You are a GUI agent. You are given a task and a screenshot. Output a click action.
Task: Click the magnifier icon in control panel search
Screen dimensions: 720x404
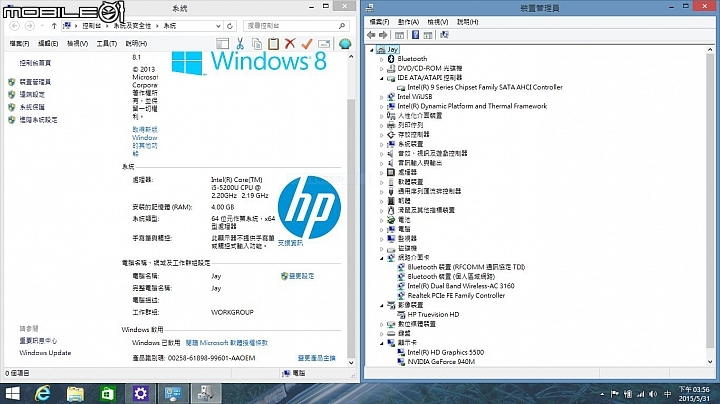click(x=342, y=26)
